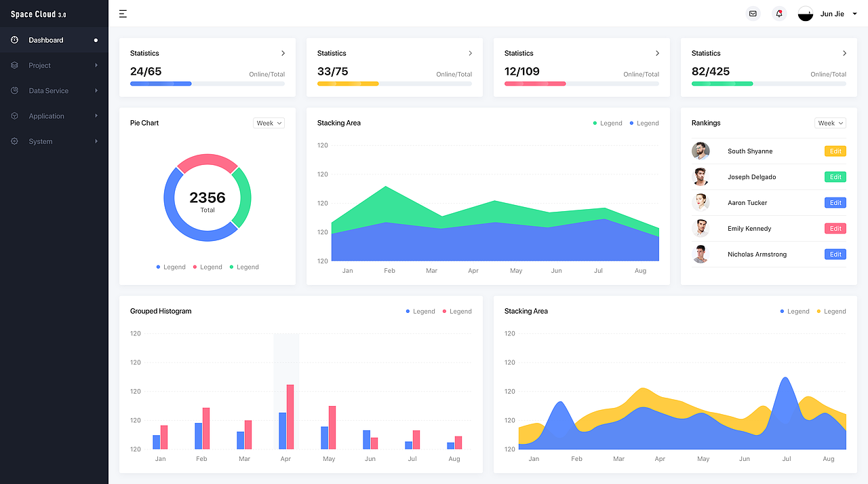The height and width of the screenshot is (484, 868).
Task: Click the Space Cloud 3.0 logo
Action: (39, 14)
